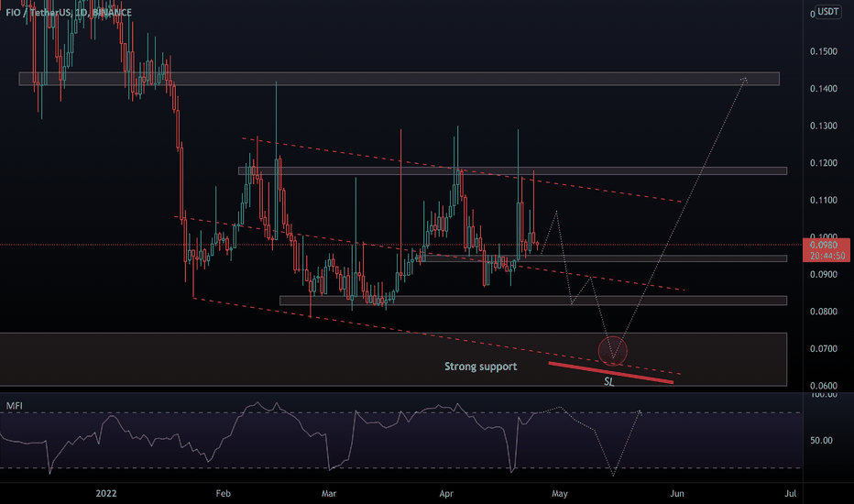The width and height of the screenshot is (854, 504).
Task: Click the 0.0800 price axis label
Action: coord(824,312)
